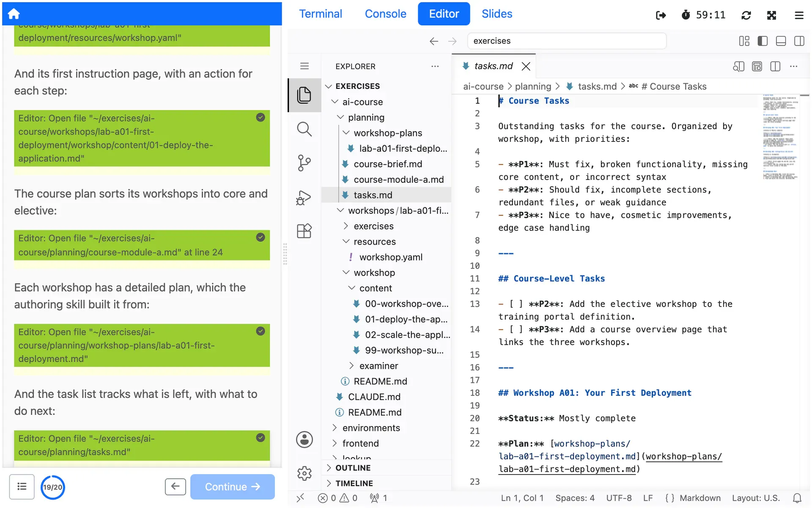The height and width of the screenshot is (508, 812).
Task: Click the checkmark on the tasks.md action block
Action: click(261, 438)
